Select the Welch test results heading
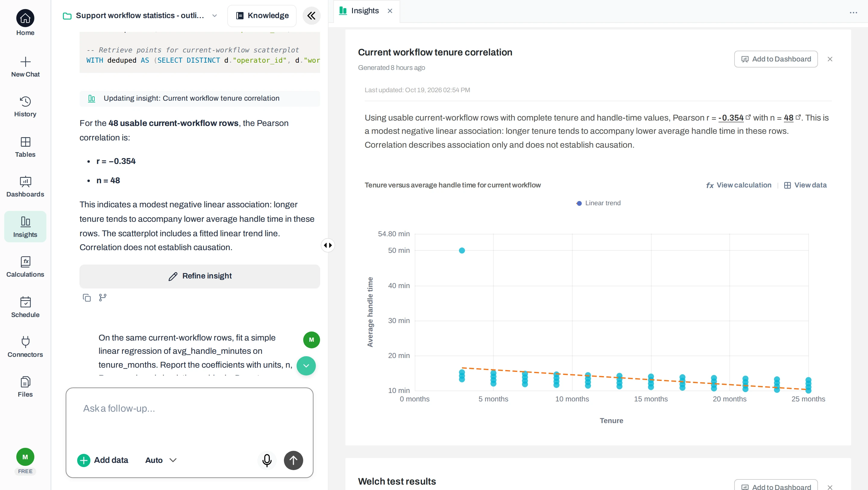 click(x=397, y=481)
